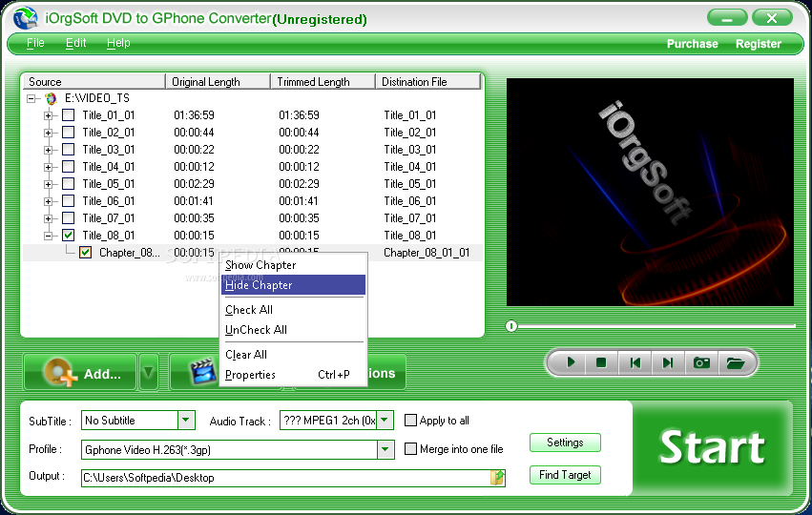Open the SubTitle dropdown
Screen dimensions: 812x515
click(186, 420)
